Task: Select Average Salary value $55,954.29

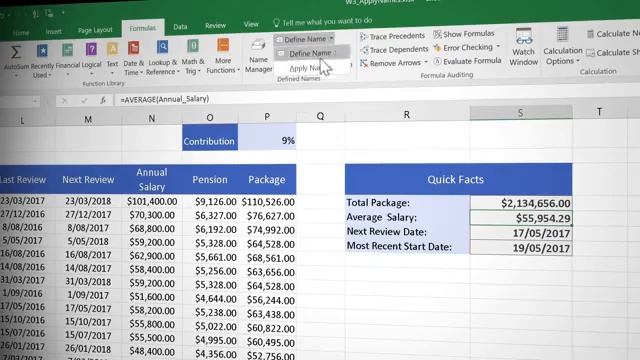Action: pyautogui.click(x=521, y=218)
